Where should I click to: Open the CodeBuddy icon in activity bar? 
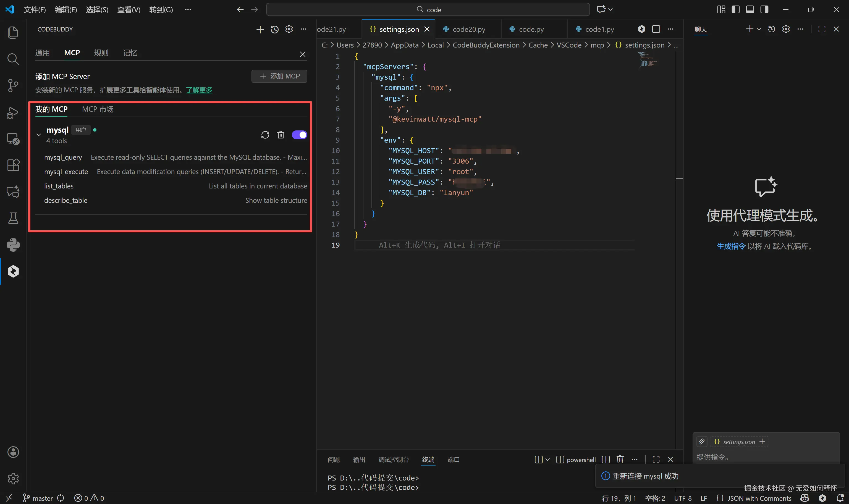pyautogui.click(x=13, y=271)
